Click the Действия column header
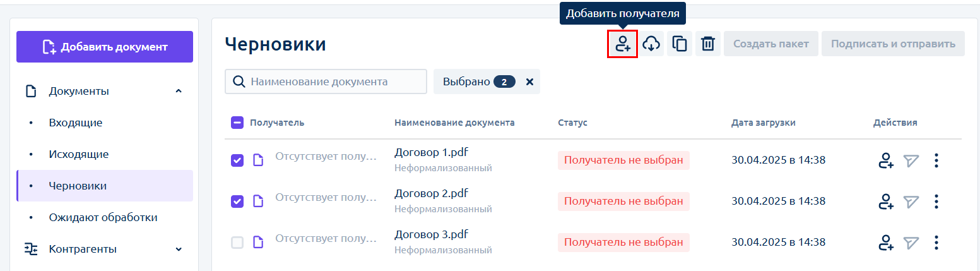Viewport: 980px width, 271px height. coord(895,123)
